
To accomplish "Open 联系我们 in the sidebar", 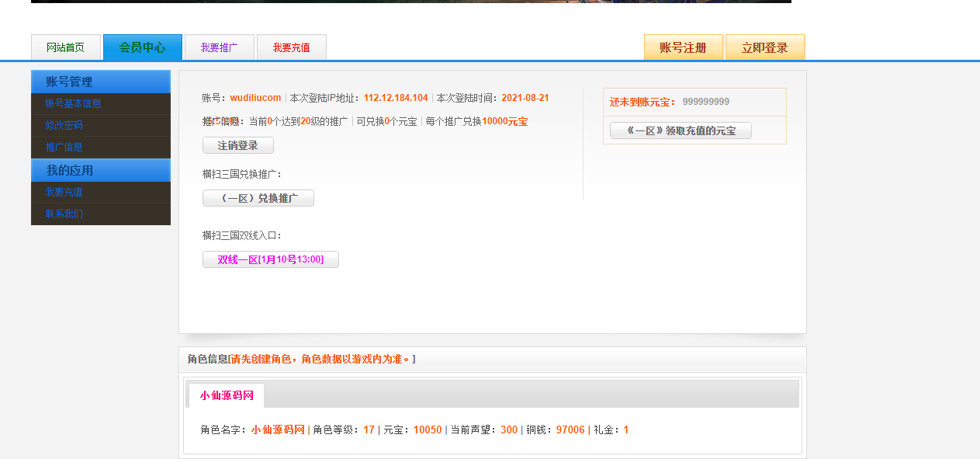I will 64,214.
